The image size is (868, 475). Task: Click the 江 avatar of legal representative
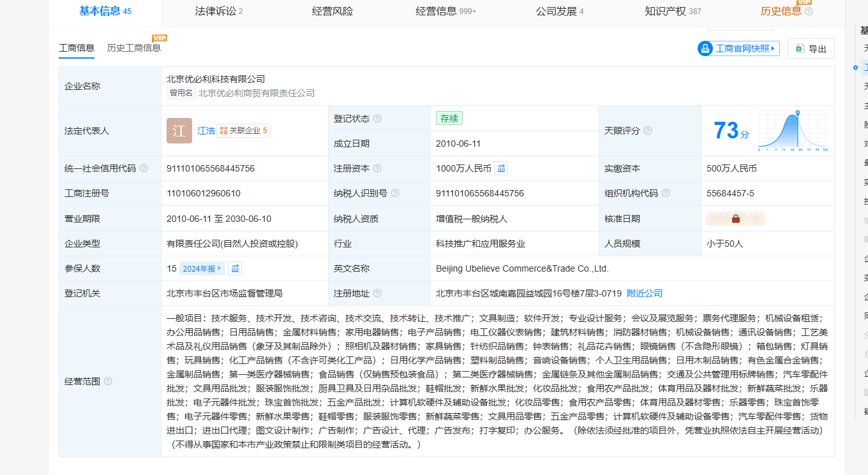[x=179, y=131]
